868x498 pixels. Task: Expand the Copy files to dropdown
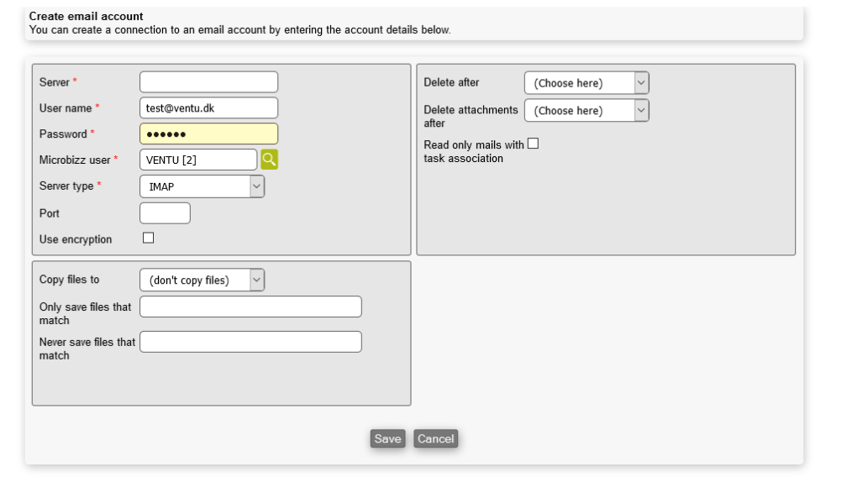(202, 280)
